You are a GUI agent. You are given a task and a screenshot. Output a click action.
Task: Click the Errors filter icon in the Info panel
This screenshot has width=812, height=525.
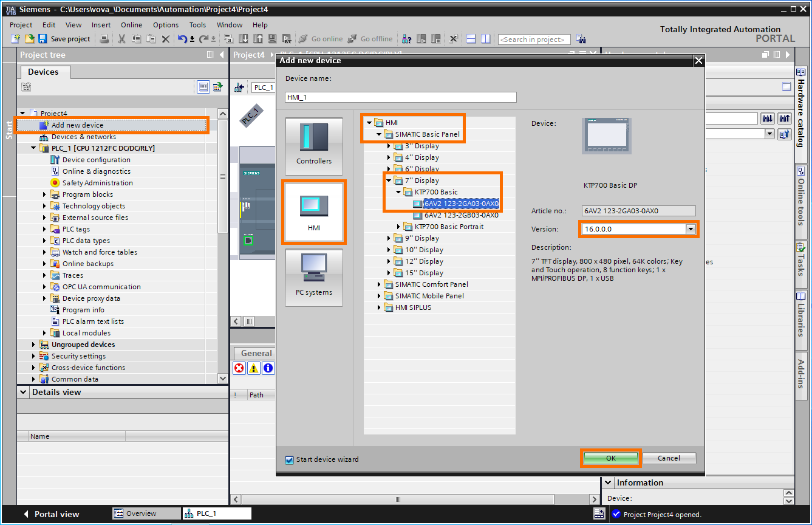[x=239, y=368]
